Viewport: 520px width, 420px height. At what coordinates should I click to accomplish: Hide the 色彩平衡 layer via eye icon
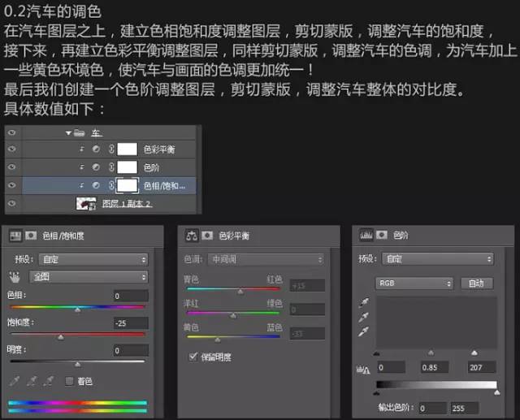11,149
